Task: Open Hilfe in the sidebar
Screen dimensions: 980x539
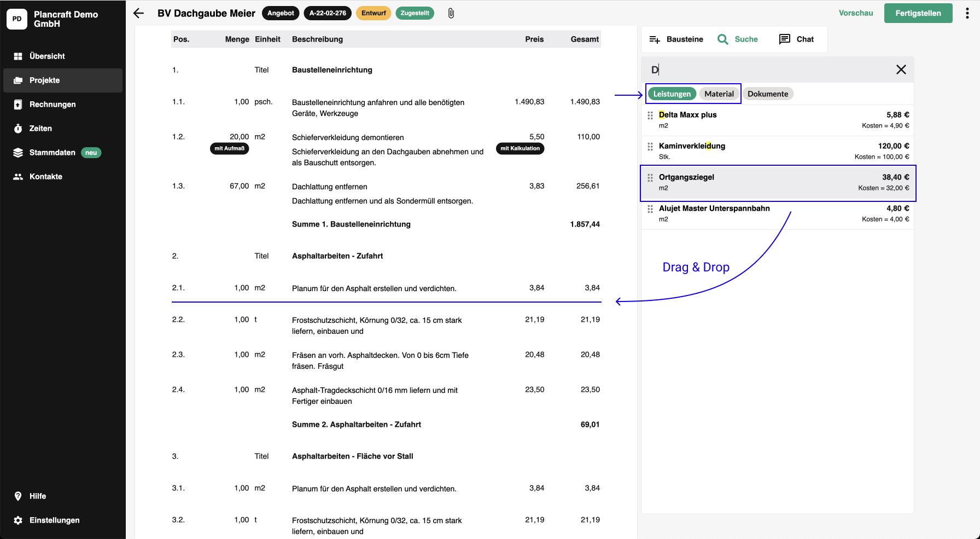Action: coord(38,496)
